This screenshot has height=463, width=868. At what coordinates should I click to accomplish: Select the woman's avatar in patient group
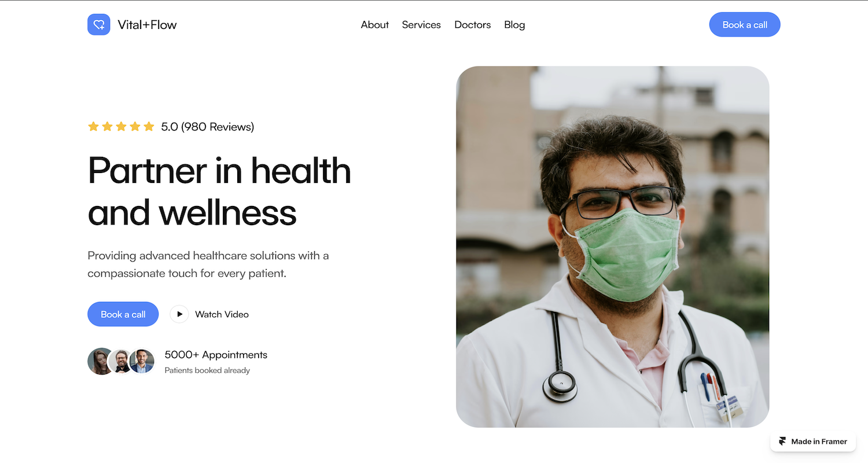click(x=100, y=361)
